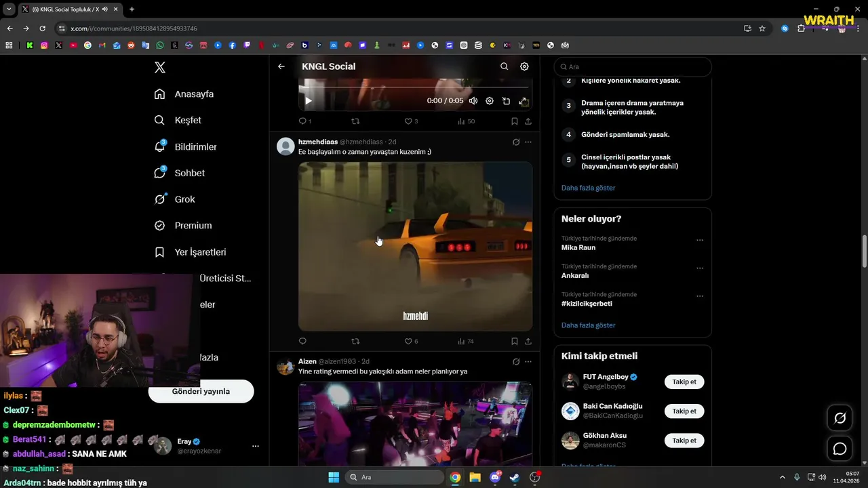Follow Gökhan Aksu with Takip et
Image resolution: width=868 pixels, height=488 pixels.
pos(684,441)
